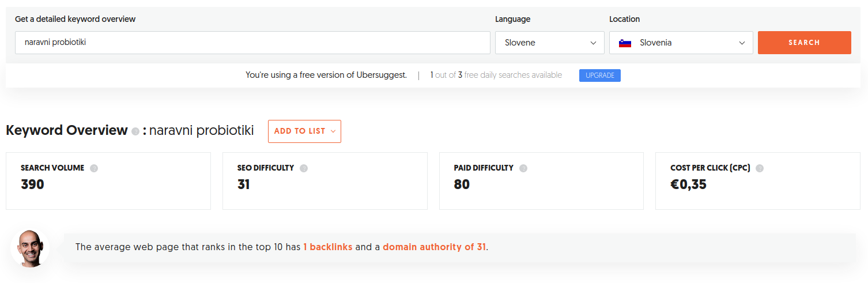
Task: Click the keyword input field with naravni probiotiki
Action: coord(252,43)
